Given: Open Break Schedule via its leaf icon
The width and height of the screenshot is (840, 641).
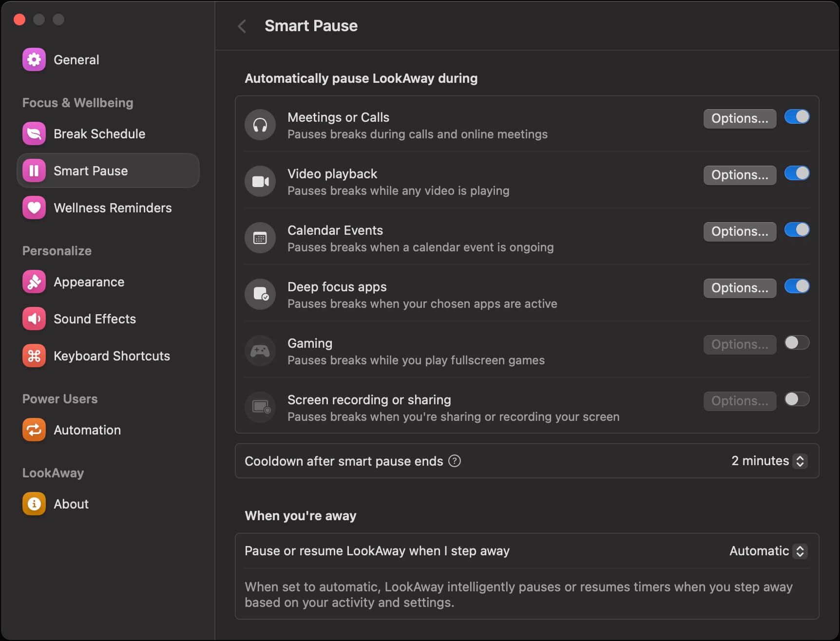Looking at the screenshot, I should [x=34, y=134].
